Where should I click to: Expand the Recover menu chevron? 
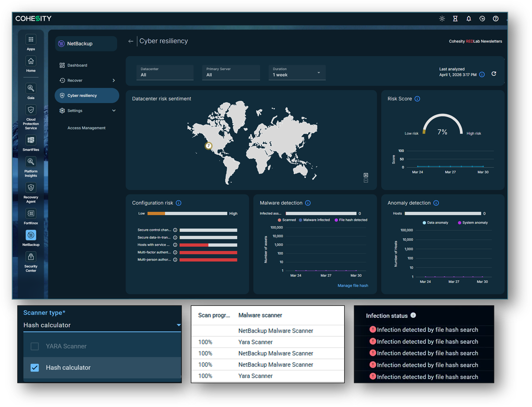coord(114,81)
